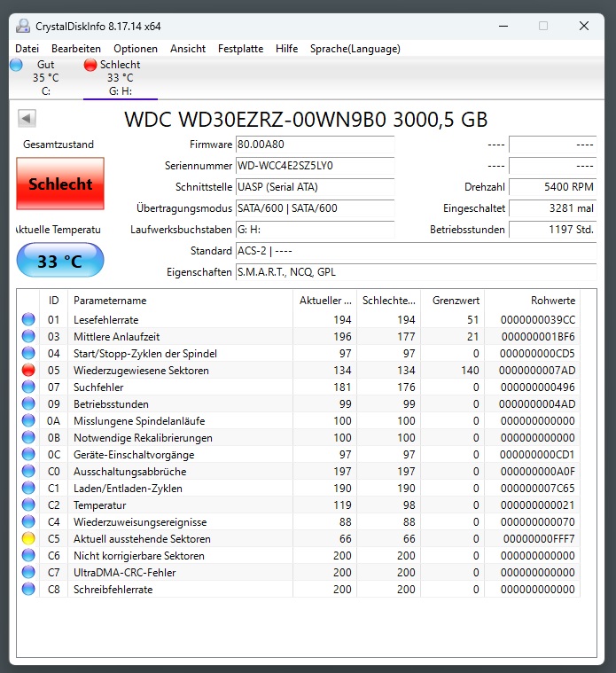Click the Laufwerksbuchstaben field G: H:

click(x=316, y=230)
